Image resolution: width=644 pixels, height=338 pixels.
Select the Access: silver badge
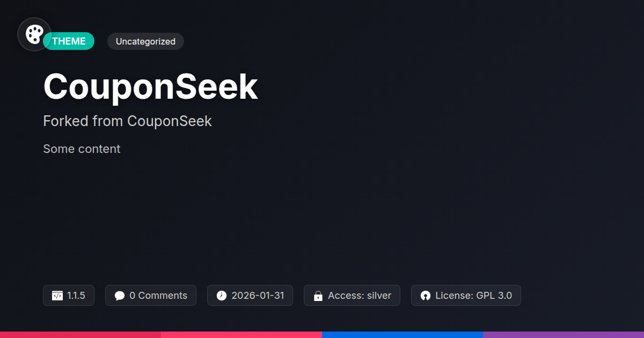(x=352, y=296)
